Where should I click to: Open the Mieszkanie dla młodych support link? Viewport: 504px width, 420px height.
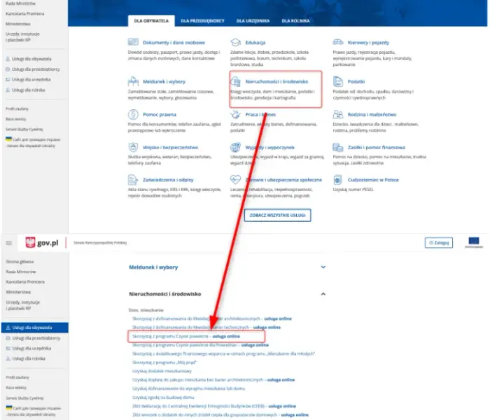pos(223,353)
